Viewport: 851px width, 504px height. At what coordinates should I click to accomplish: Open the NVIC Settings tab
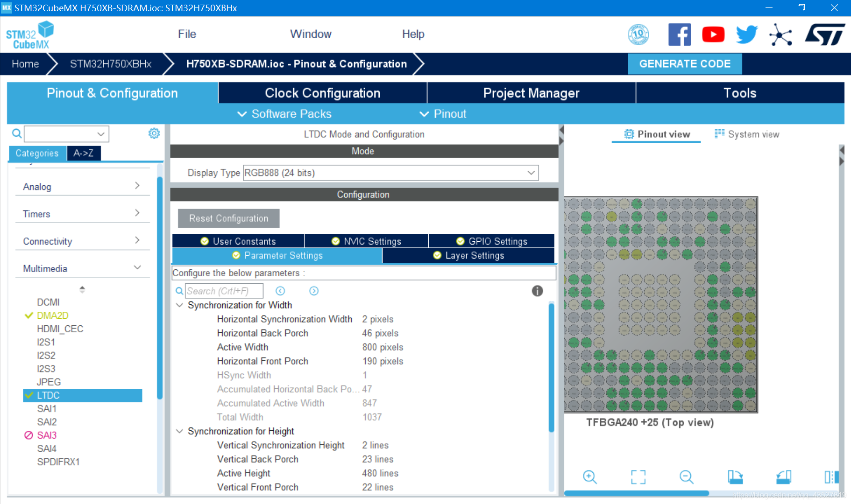pyautogui.click(x=367, y=241)
